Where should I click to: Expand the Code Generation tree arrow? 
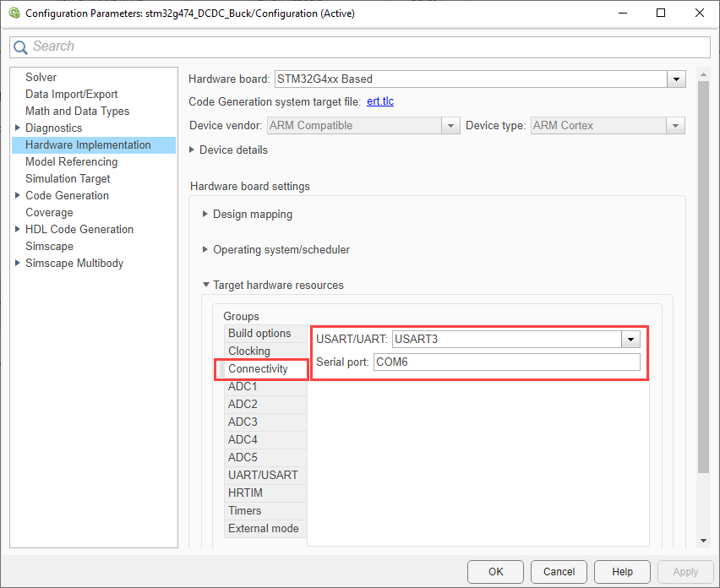(18, 196)
